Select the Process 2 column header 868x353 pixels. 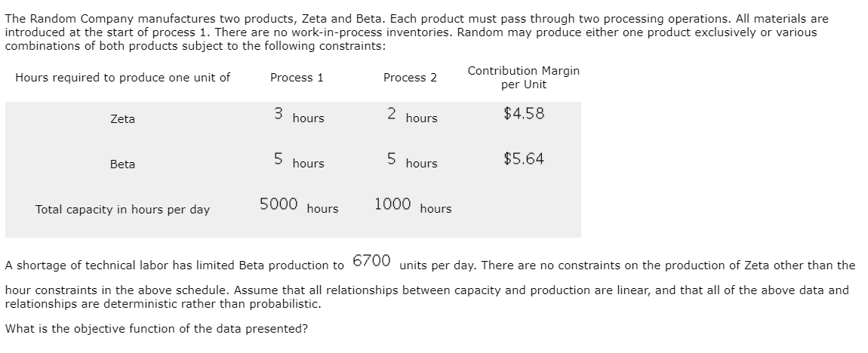pyautogui.click(x=410, y=78)
